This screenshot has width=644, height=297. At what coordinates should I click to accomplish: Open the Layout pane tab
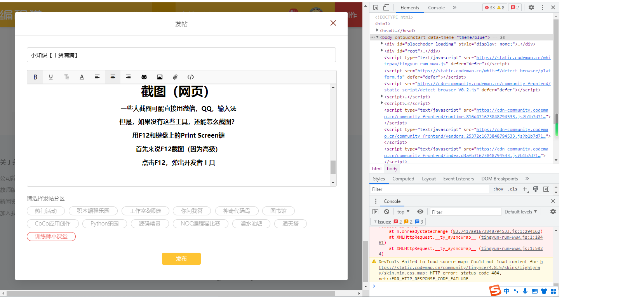(x=429, y=179)
